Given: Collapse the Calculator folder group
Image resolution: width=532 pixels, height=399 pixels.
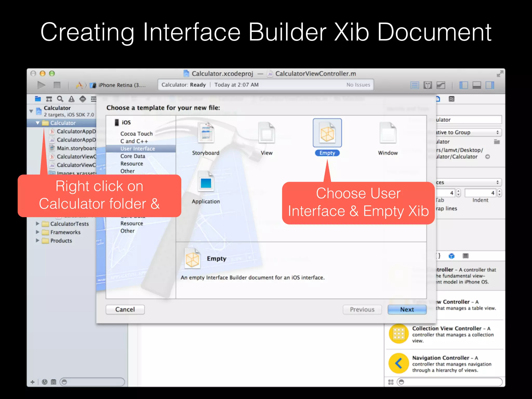Looking at the screenshot, I should [x=38, y=123].
